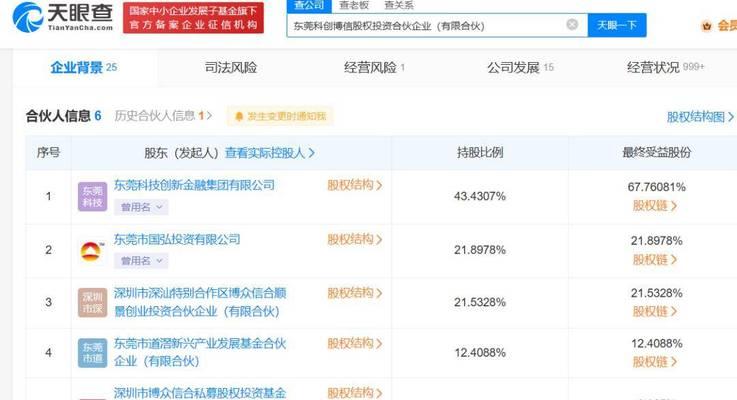Click the 国弘投资 red-yellow logo

[92, 251]
